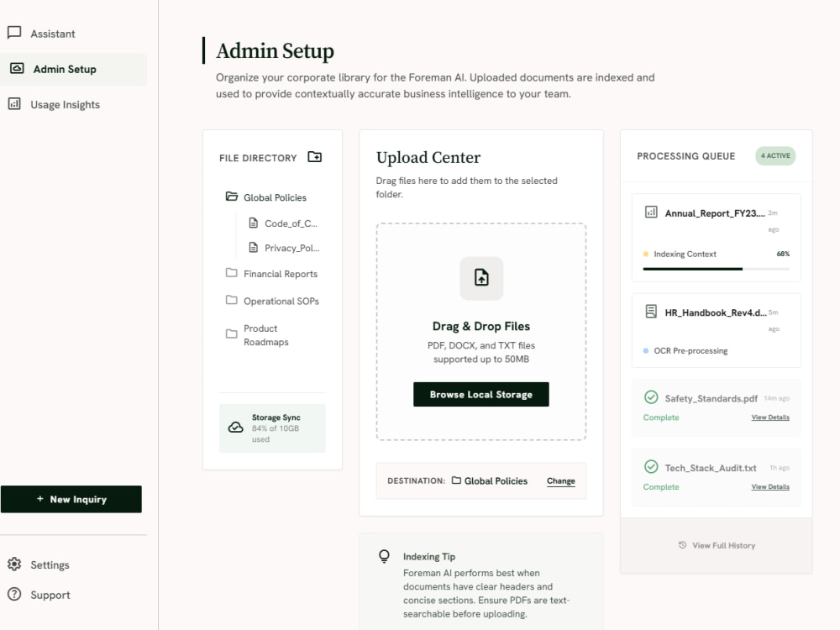Viewport: 840px width, 630px height.
Task: Click the history clock icon
Action: [x=682, y=545]
